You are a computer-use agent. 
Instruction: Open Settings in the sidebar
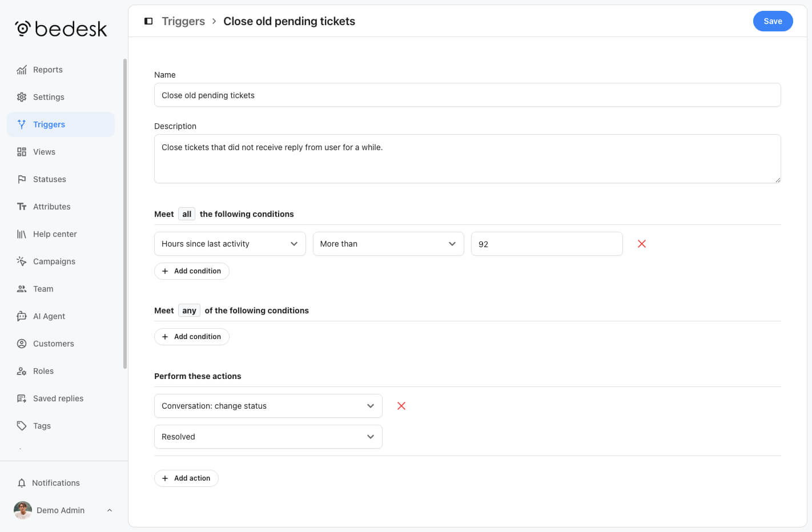(x=61, y=97)
